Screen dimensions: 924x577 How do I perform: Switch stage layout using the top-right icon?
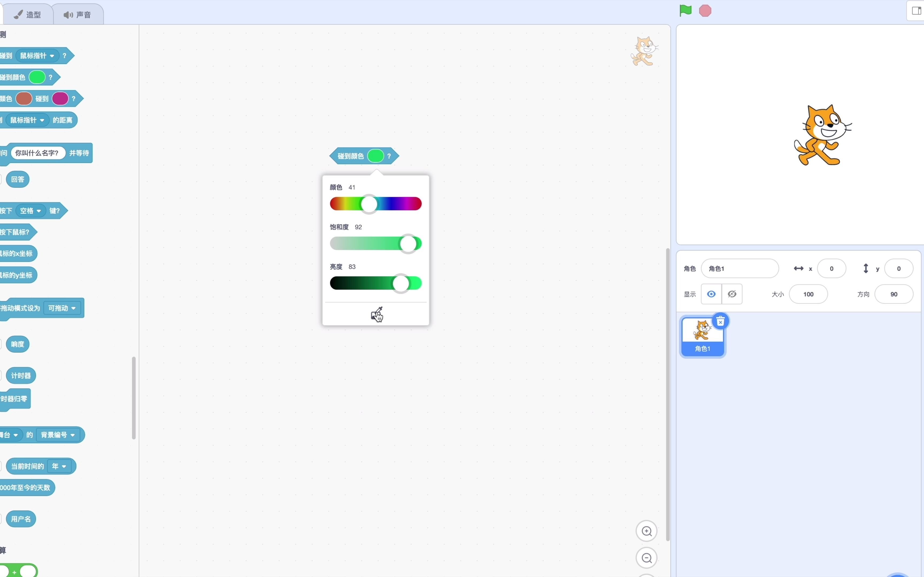[916, 11]
